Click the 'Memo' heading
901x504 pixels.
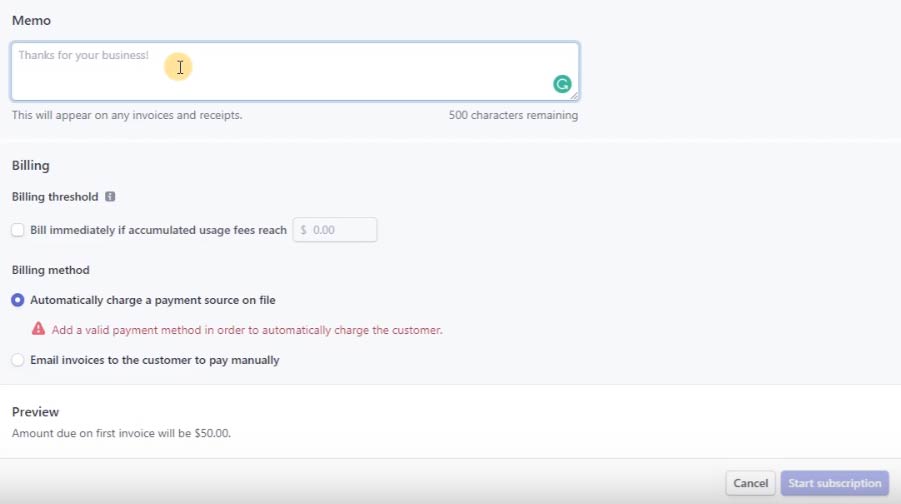(32, 20)
